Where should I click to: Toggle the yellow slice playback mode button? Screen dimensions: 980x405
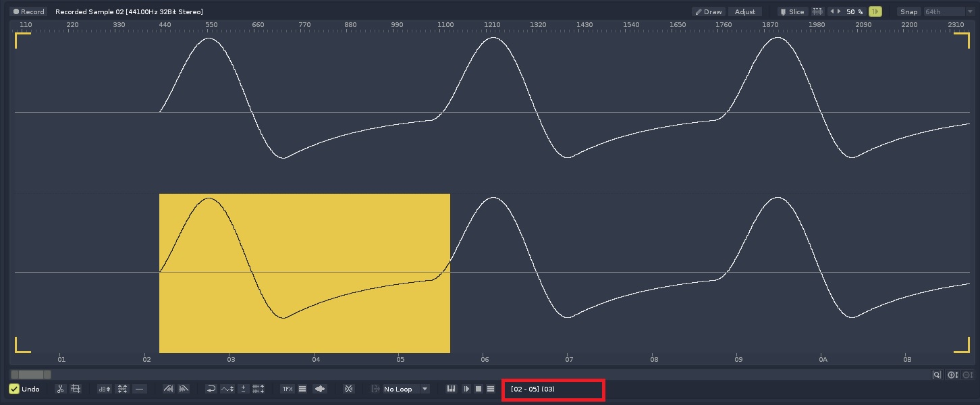875,11
